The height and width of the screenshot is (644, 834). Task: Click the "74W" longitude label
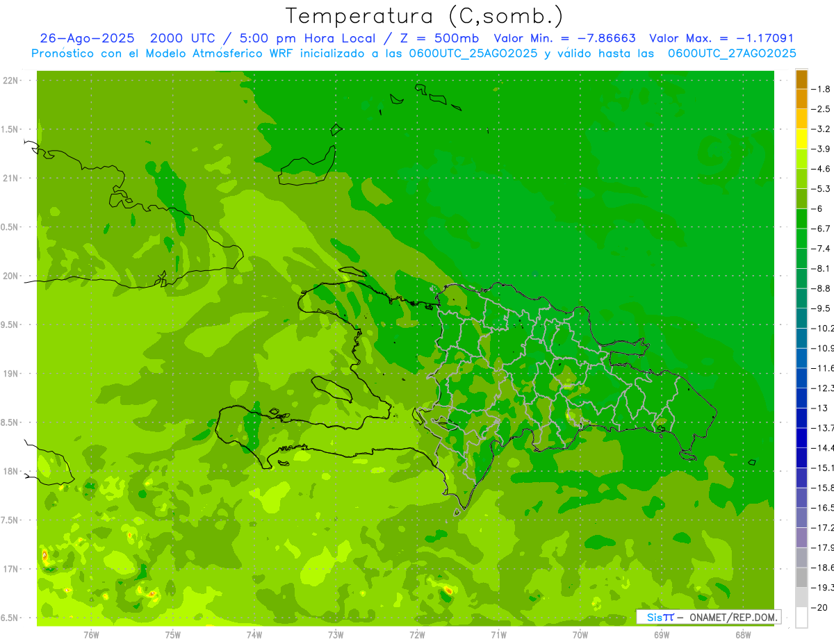[x=254, y=635]
